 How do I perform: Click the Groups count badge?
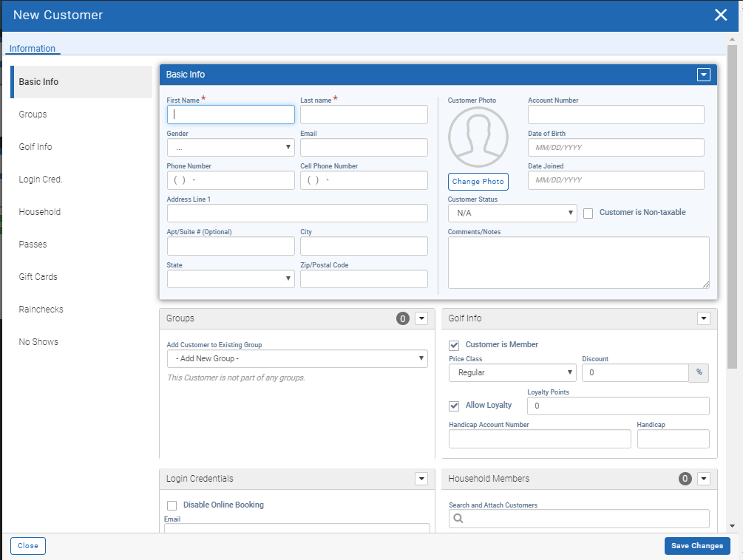pyautogui.click(x=403, y=318)
